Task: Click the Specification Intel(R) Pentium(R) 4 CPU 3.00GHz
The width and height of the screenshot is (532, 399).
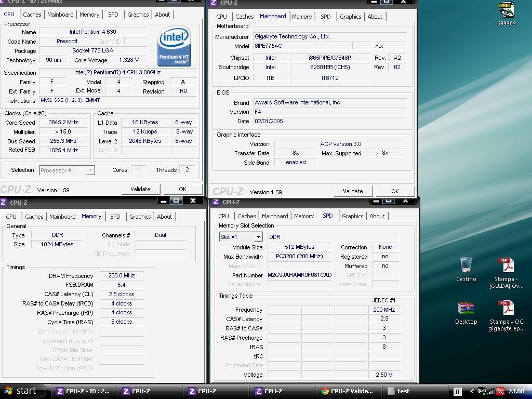Action: pyautogui.click(x=117, y=72)
